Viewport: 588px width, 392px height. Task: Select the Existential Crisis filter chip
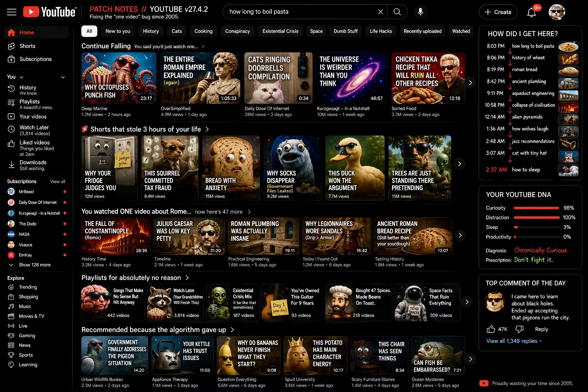[280, 31]
